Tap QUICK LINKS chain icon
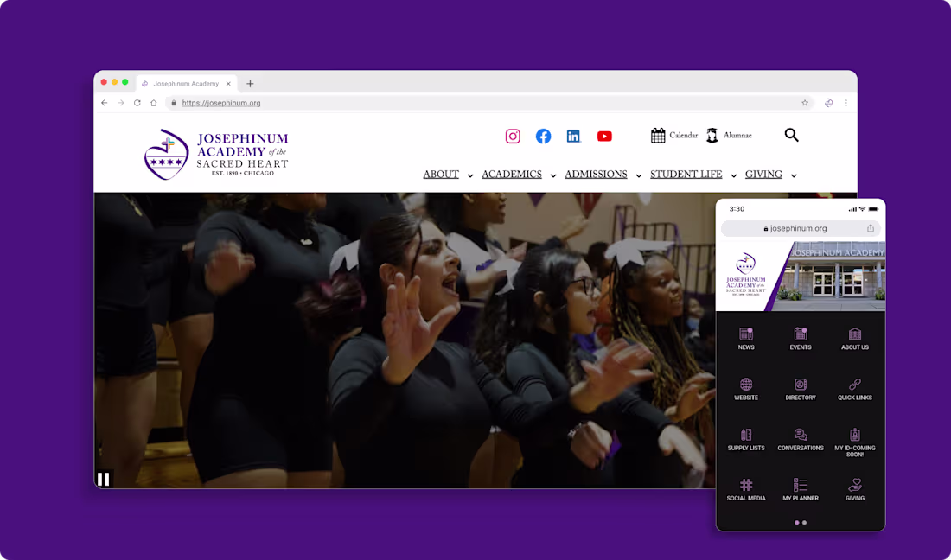The image size is (951, 560). (854, 385)
